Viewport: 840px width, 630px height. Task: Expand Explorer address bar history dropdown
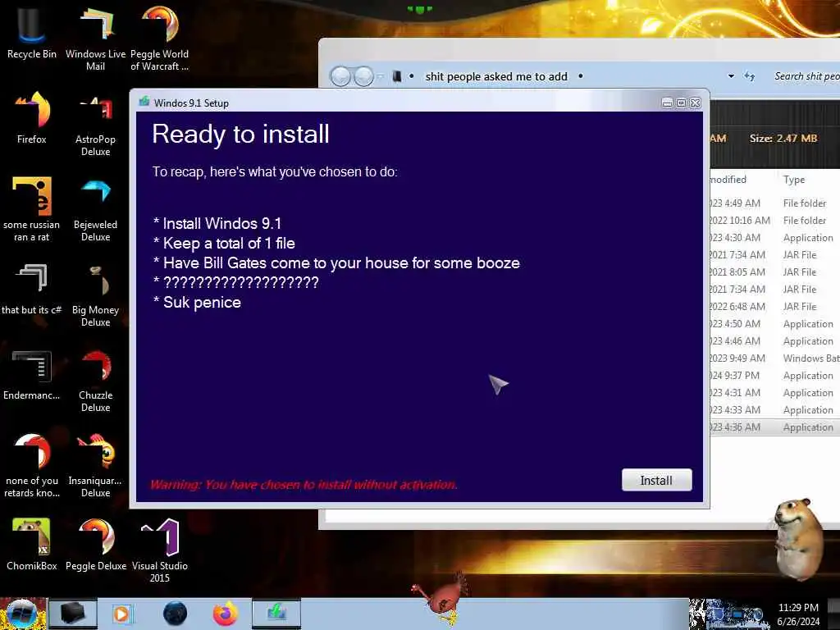tap(731, 76)
